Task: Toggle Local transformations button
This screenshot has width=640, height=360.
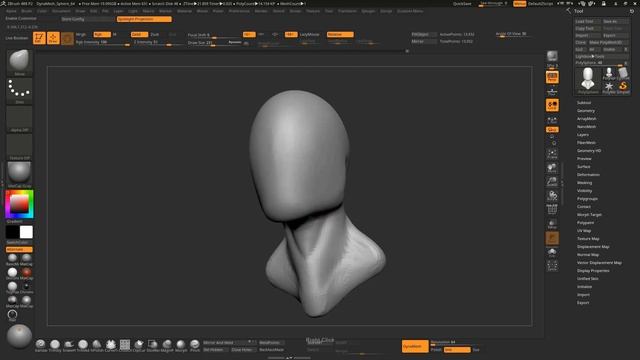Action: tap(552, 105)
